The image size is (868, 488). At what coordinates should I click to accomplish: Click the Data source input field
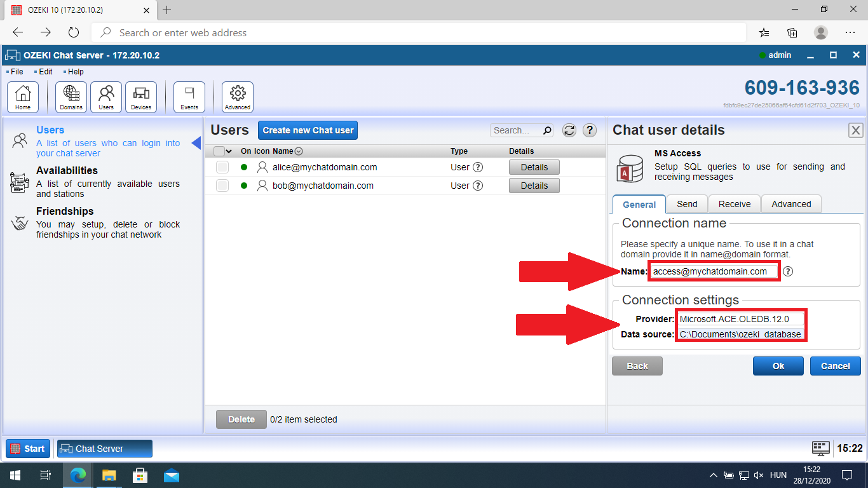click(x=740, y=334)
